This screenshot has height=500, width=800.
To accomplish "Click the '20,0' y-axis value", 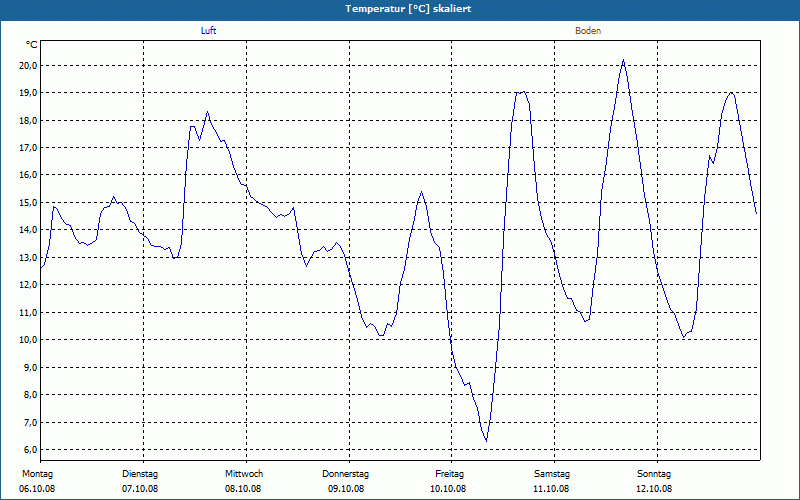I will (x=28, y=65).
